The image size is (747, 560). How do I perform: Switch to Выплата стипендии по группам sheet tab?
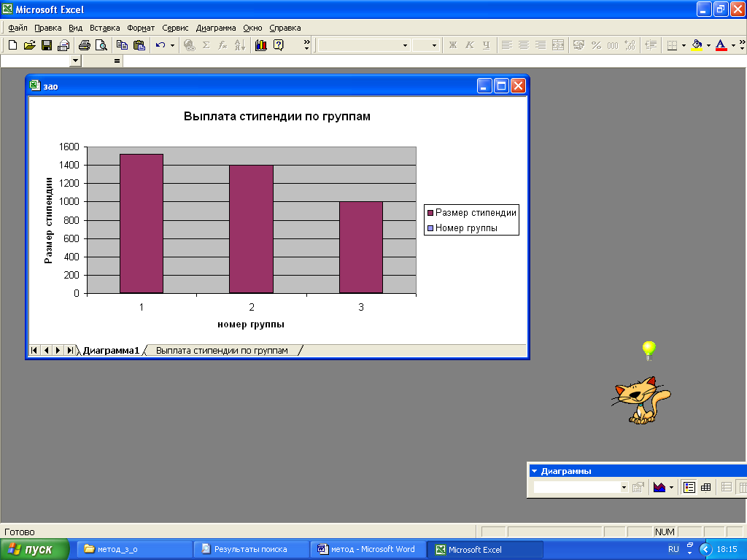(222, 351)
